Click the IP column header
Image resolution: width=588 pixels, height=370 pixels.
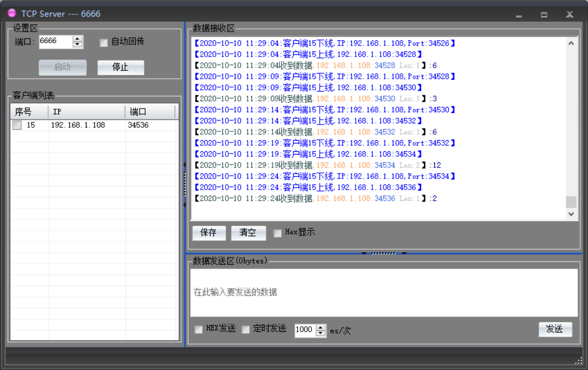coord(86,112)
